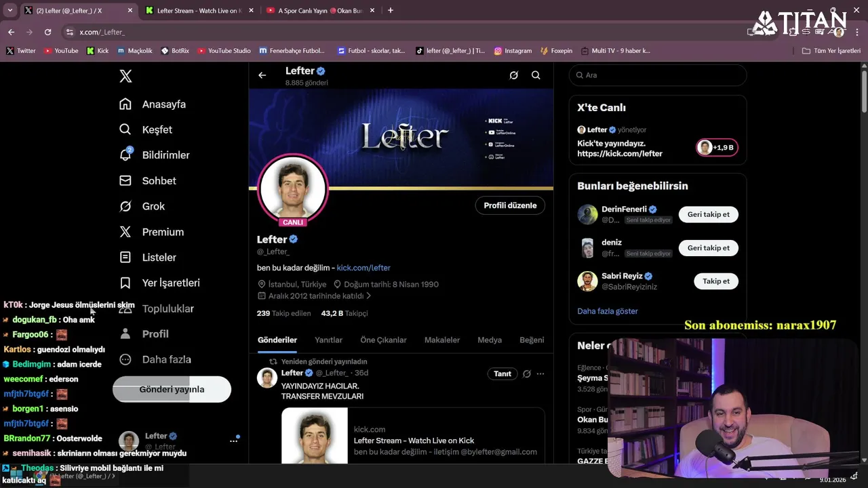Open Tüm Yer İşaretleri folder
The width and height of the screenshot is (868, 488).
831,51
